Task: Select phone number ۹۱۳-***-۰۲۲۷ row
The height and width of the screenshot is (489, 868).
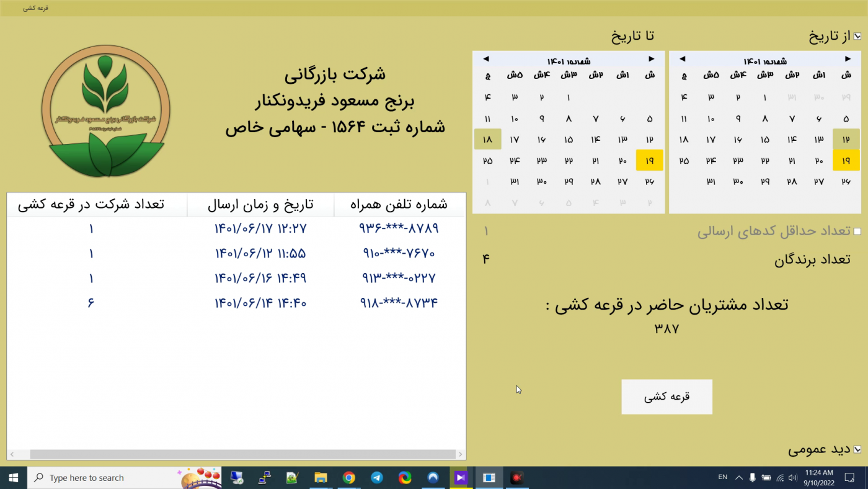Action: point(399,278)
